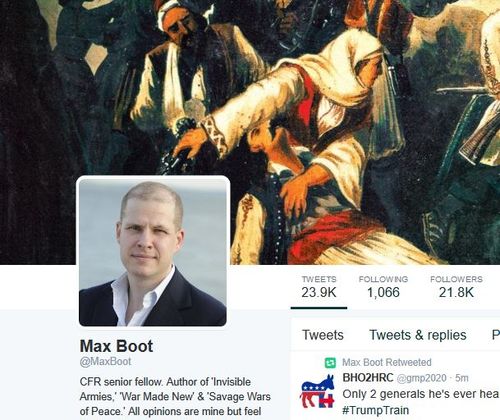
Task: Click the green retweet icon above the tweet
Action: point(330,363)
